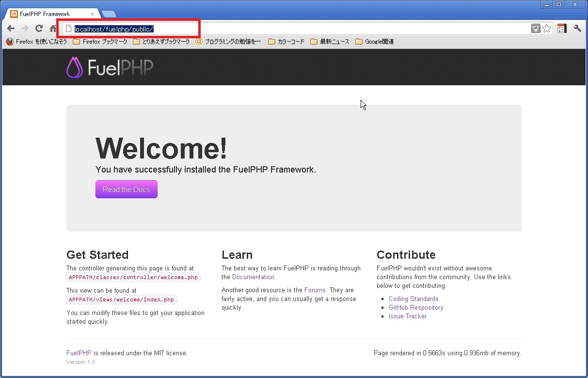The image size is (588, 378).
Task: Click the extension icon left of the star
Action: (536, 29)
